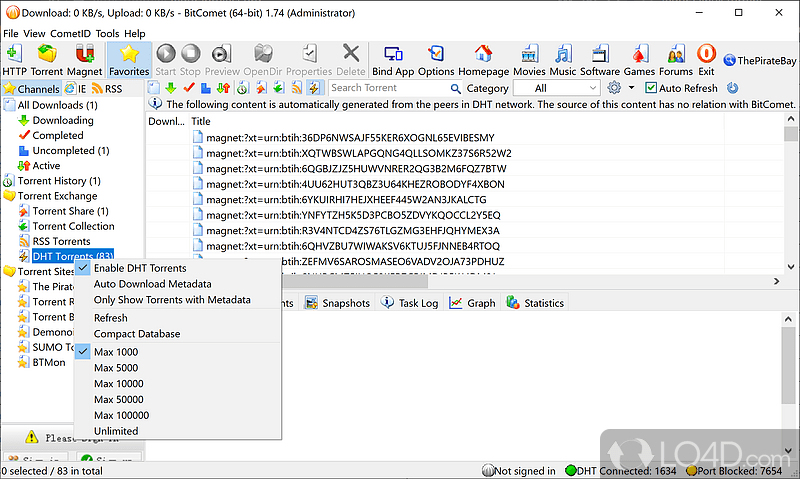Click Refresh in the context menu
This screenshot has width=800, height=479.
click(x=178, y=318)
